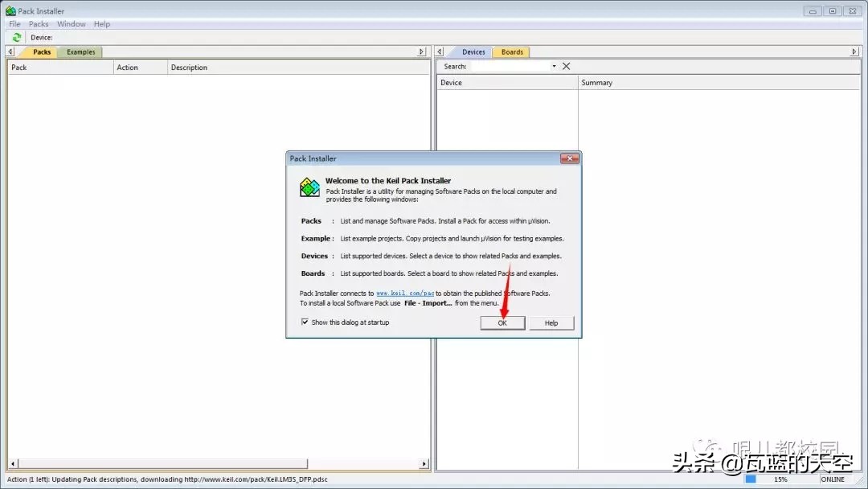
Task: Click the Pack Installer title bar app icon
Action: pos(10,10)
